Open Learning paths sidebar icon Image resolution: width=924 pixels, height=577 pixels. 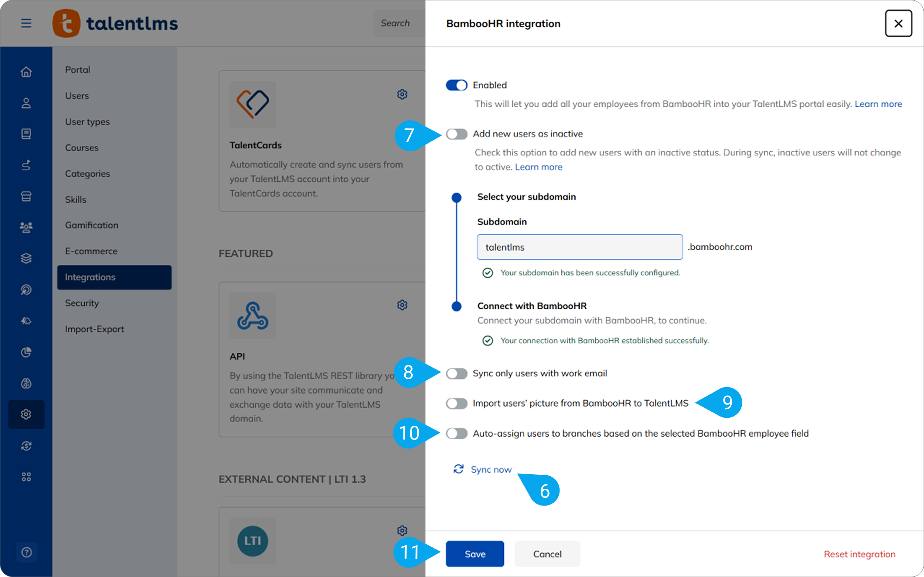pyautogui.click(x=26, y=165)
